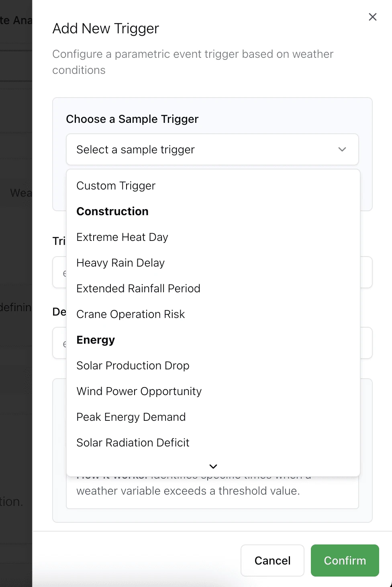
Task: Select Solar Production Drop option
Action: tap(133, 366)
